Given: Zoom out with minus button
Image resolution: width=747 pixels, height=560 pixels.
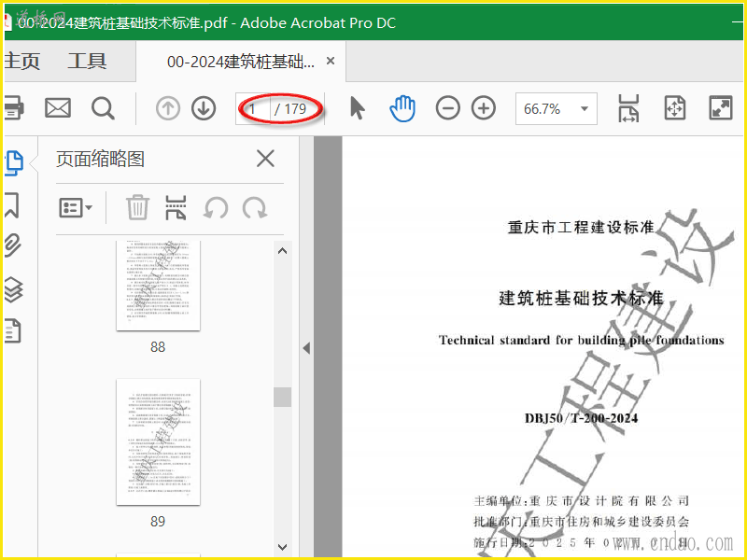Looking at the screenshot, I should pyautogui.click(x=448, y=108).
